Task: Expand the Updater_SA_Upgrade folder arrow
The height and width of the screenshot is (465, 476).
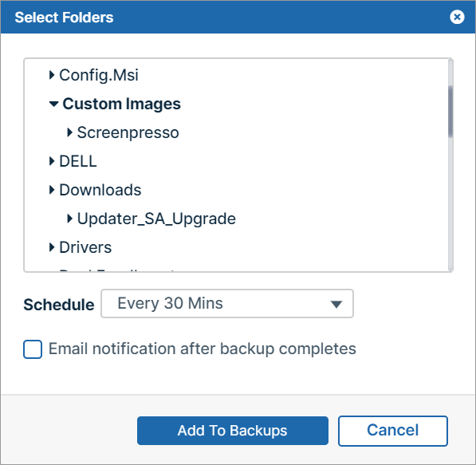Action: point(70,219)
